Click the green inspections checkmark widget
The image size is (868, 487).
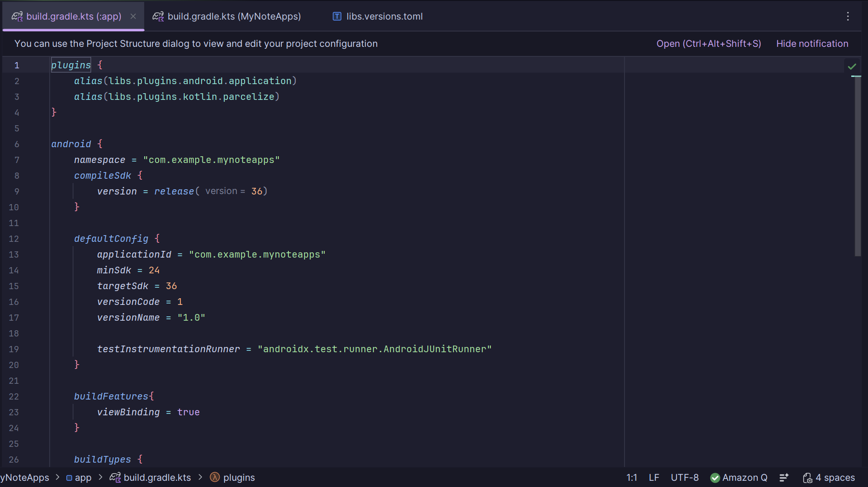pos(853,66)
